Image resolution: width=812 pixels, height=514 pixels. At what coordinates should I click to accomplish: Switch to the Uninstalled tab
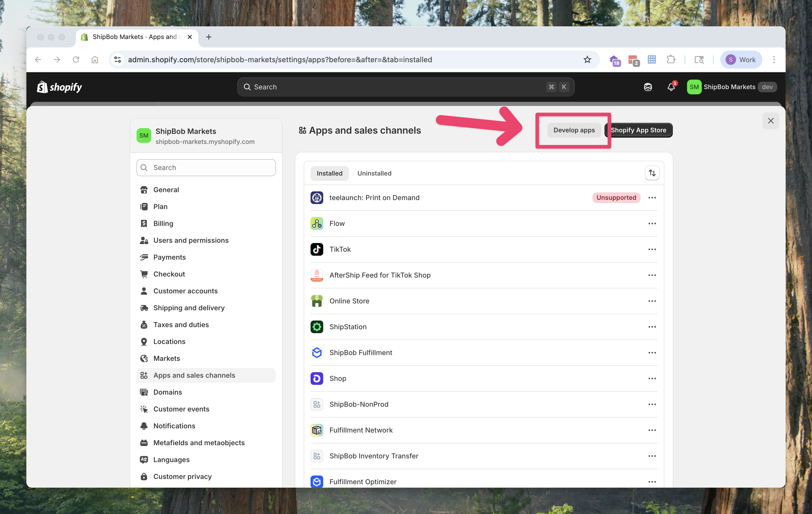click(374, 173)
